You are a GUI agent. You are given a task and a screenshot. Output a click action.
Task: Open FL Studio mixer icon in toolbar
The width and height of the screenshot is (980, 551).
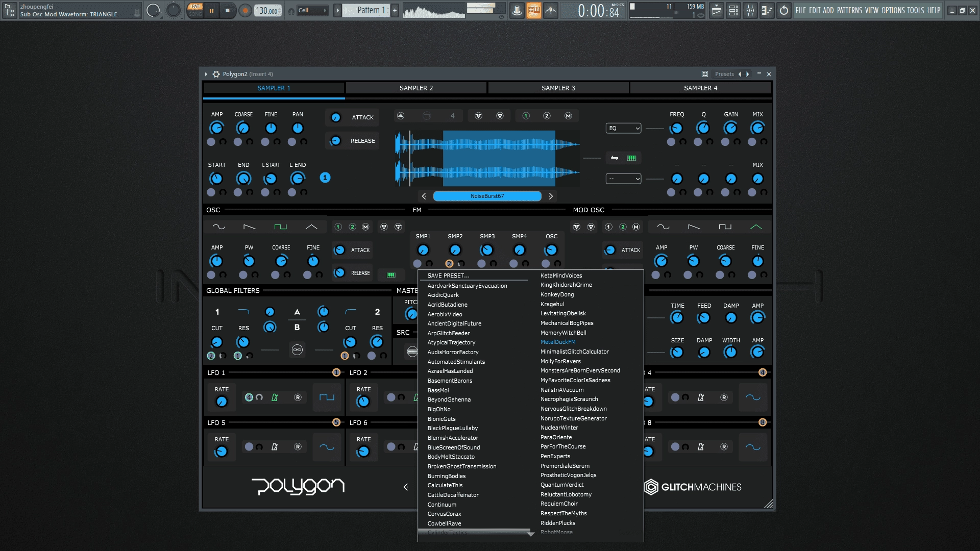pos(750,10)
